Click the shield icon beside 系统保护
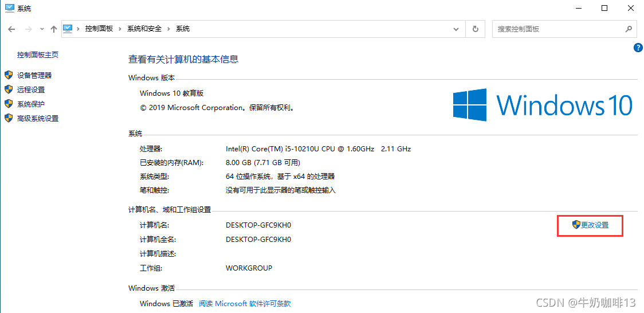Viewport: 644px width, 313px height. coord(9,104)
